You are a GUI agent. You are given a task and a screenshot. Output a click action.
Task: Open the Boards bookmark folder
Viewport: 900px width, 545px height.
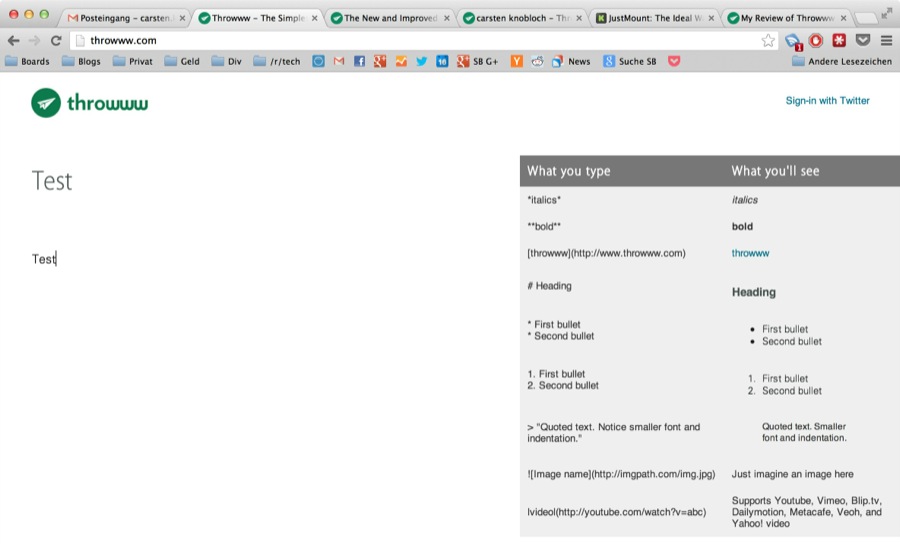(28, 61)
